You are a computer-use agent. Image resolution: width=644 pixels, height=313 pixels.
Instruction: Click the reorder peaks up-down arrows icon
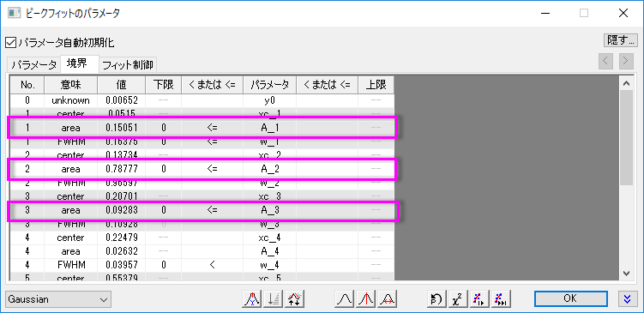294,299
